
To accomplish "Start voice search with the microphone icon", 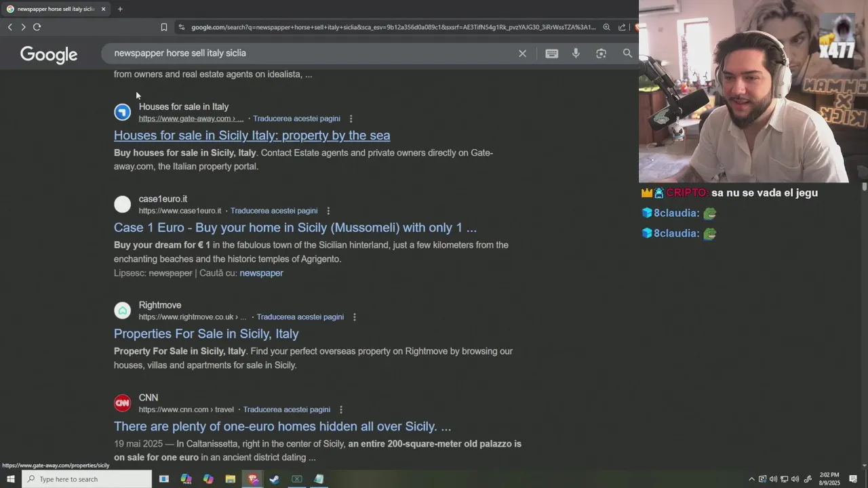I will (576, 53).
